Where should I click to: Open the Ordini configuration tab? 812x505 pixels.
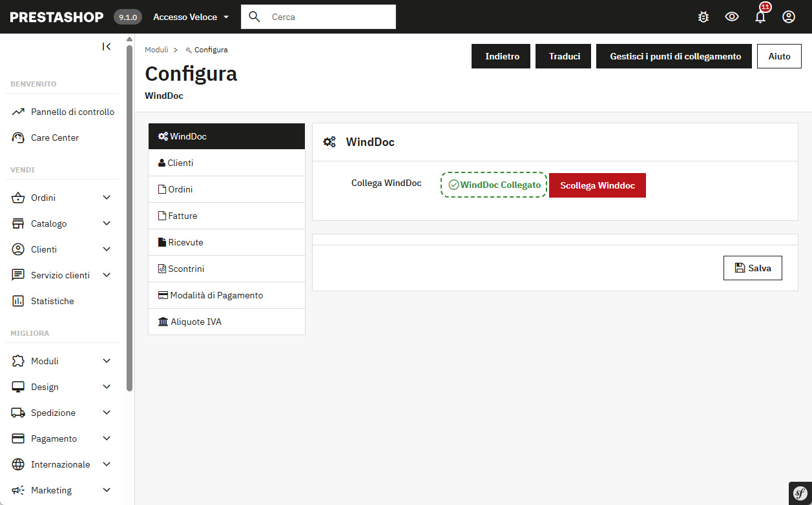(x=227, y=189)
